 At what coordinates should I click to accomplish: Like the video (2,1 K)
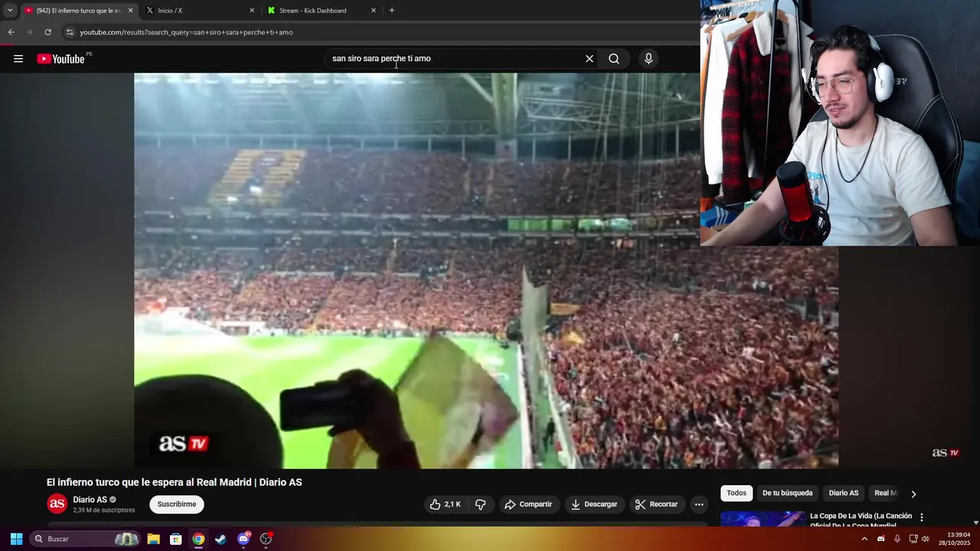tap(446, 504)
